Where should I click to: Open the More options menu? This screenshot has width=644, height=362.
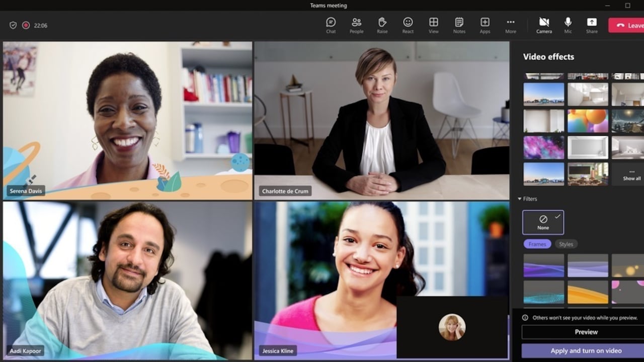(x=510, y=25)
